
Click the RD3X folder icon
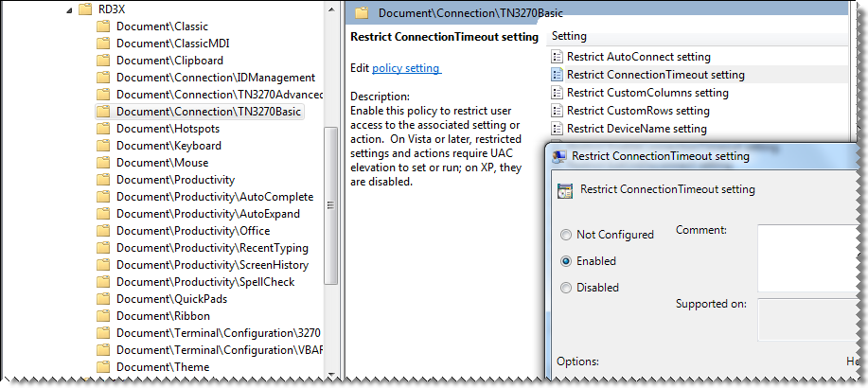tap(84, 9)
